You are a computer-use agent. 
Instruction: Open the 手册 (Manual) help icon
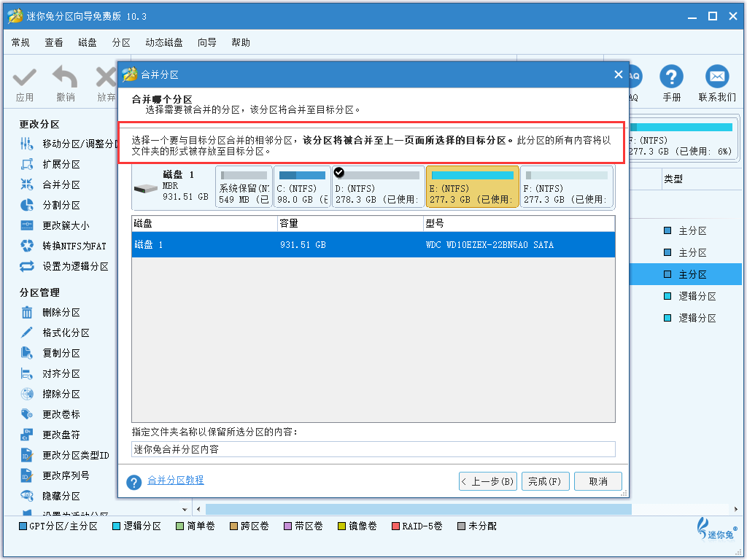(671, 77)
